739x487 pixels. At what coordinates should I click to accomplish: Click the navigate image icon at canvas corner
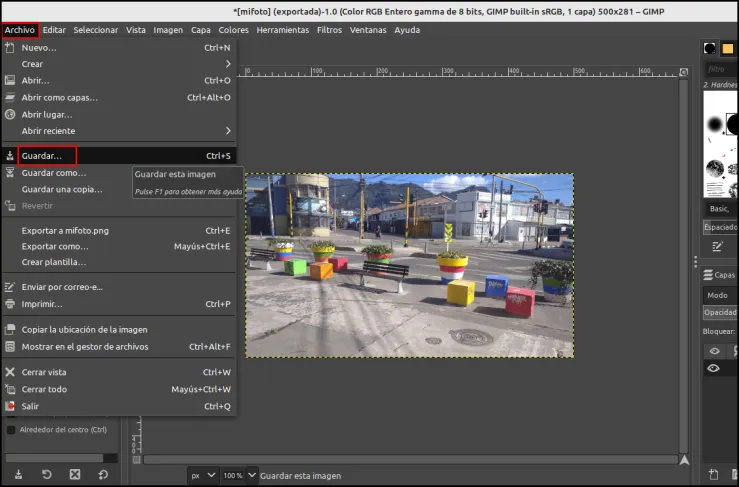684,460
